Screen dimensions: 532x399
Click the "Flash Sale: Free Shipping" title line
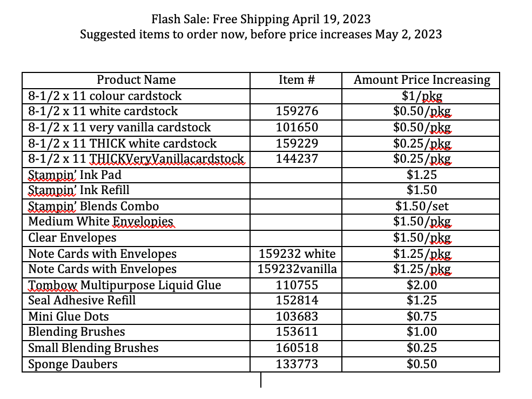[261, 19]
